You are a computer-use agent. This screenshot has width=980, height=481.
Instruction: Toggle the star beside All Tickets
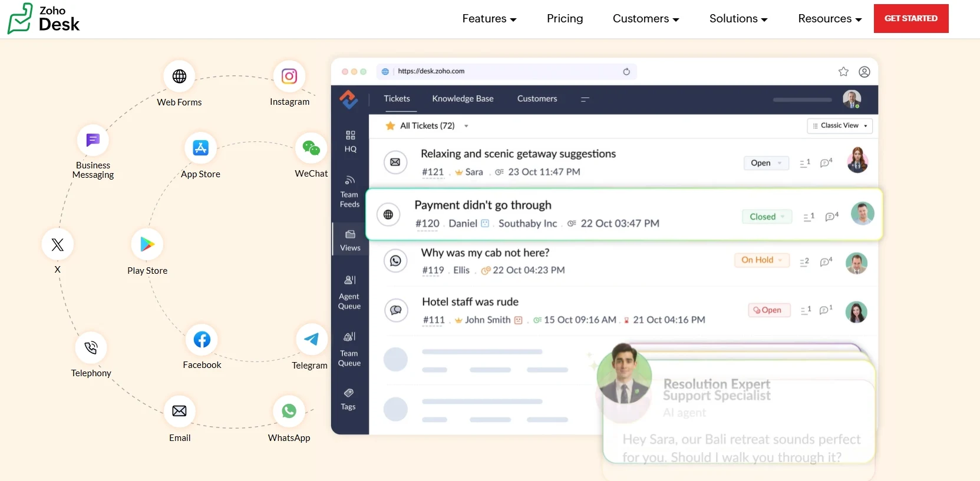[390, 126]
